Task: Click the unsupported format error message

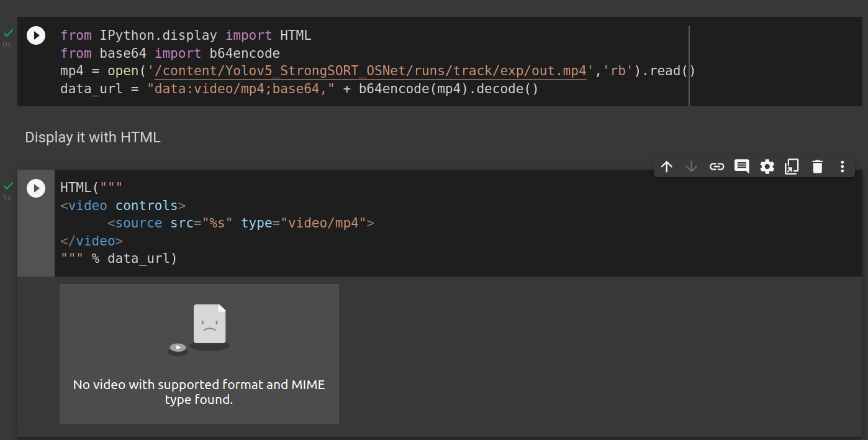Action: coord(199,392)
